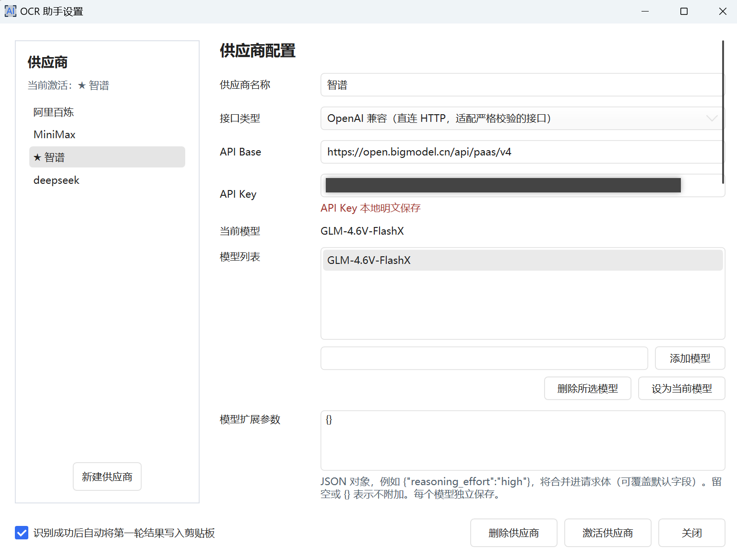
Task: Select 阿里百炼 in the provider list
Action: click(107, 112)
